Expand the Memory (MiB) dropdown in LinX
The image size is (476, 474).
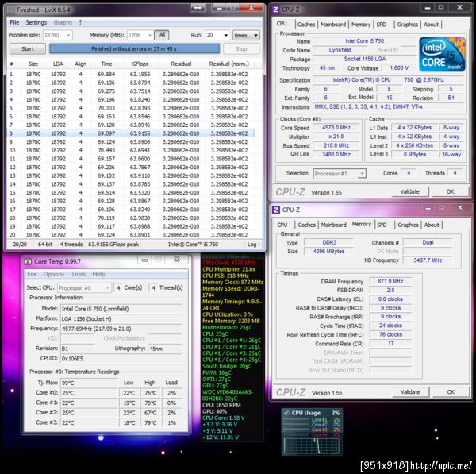[x=149, y=35]
